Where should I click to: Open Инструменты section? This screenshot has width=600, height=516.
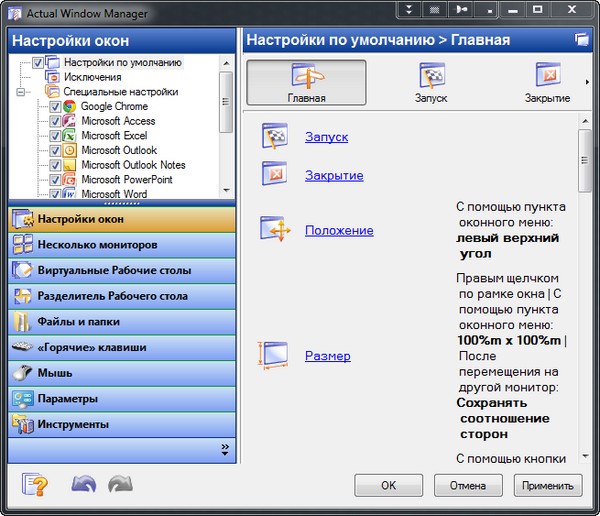(122, 424)
